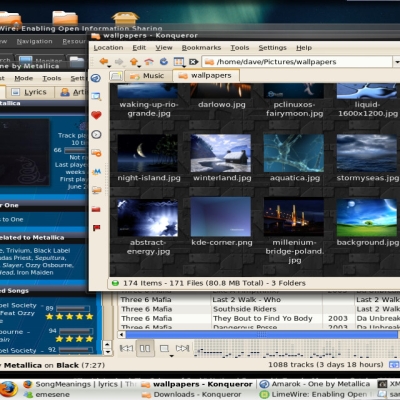Open the Bookmarks menu in Konqueror
Image resolution: width=400 pixels, height=400 pixels.
201,48
